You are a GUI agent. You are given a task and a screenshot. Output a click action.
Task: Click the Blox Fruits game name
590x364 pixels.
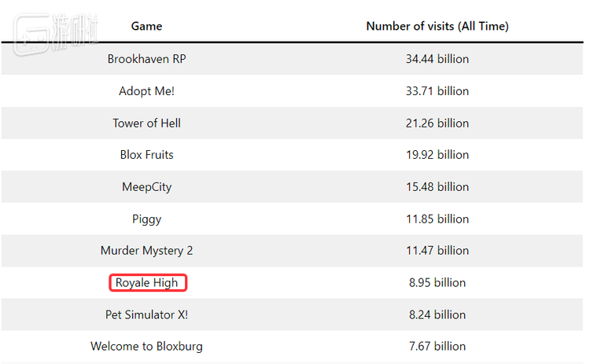point(147,155)
